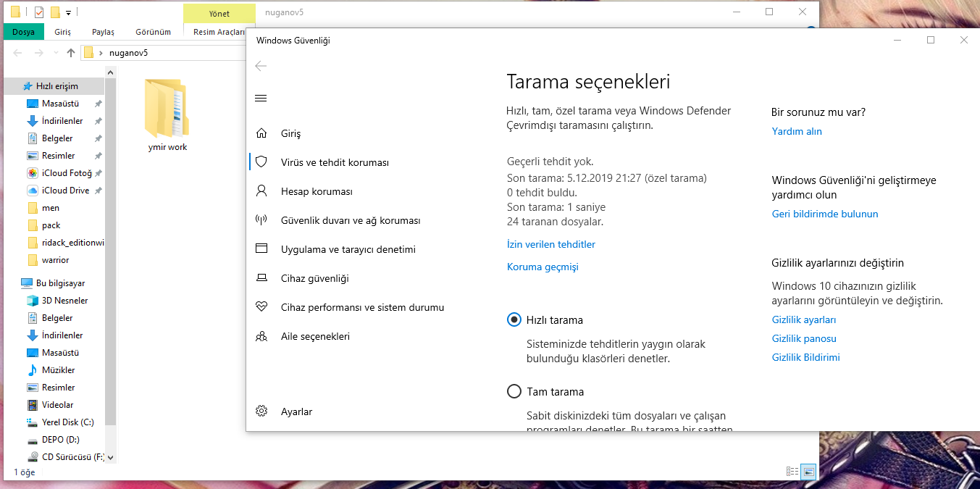This screenshot has width=980, height=489.
Task: Click the Videolar film icon
Action: (33, 405)
